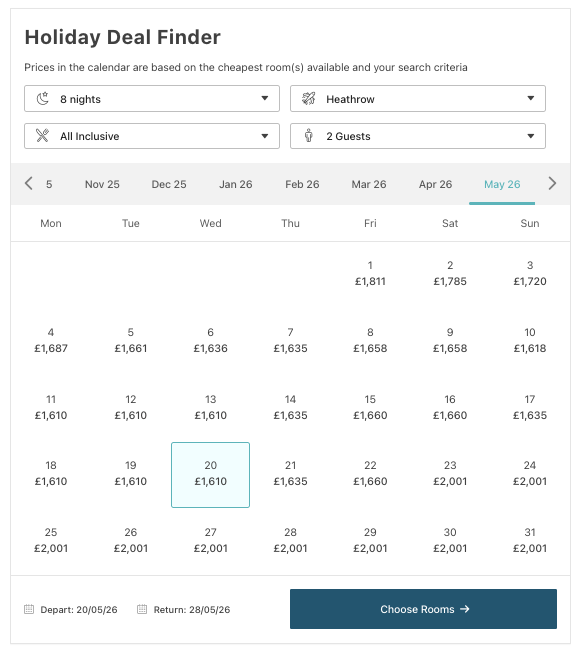Viewport: 588px width, 658px height.
Task: Click the airplane icon beside Heathrow
Action: pos(308,99)
